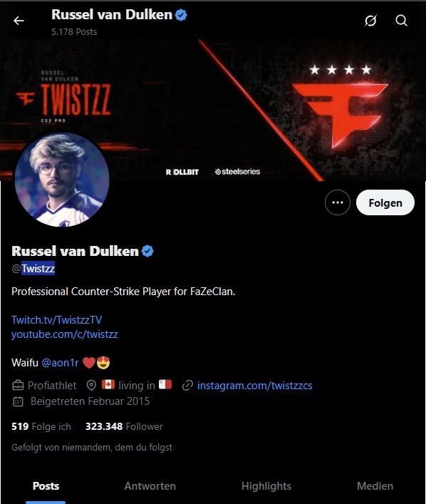Open the Twitch.tv/TwistzzTV link
The image size is (426, 504).
(x=56, y=320)
